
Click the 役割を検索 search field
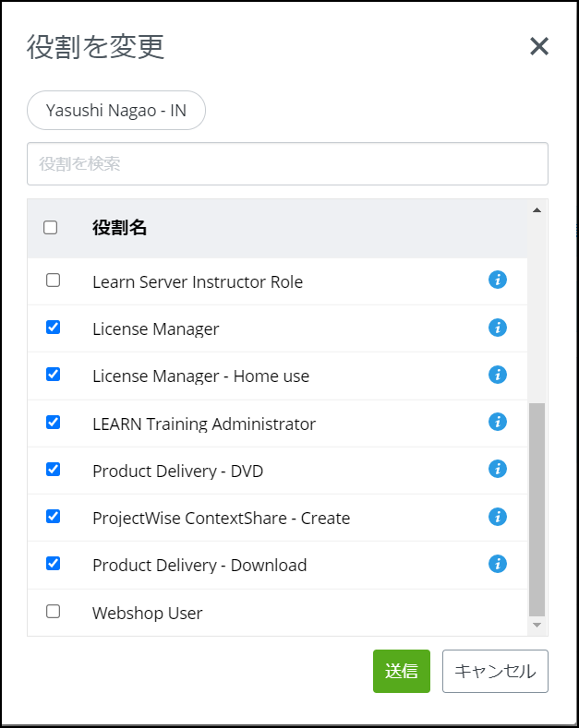click(287, 164)
